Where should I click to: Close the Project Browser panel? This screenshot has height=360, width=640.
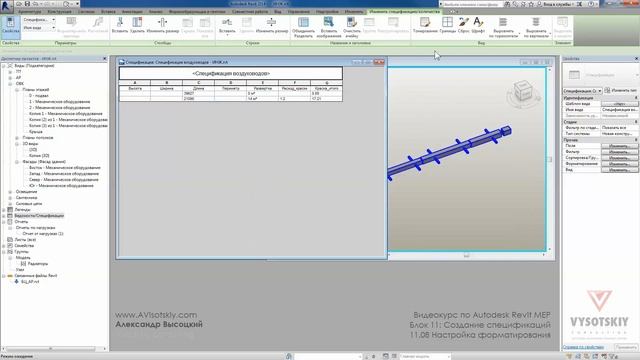pos(104,59)
